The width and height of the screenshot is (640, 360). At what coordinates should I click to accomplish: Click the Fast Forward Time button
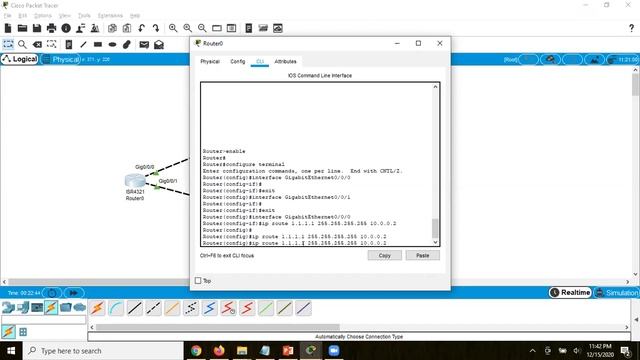tap(73, 293)
